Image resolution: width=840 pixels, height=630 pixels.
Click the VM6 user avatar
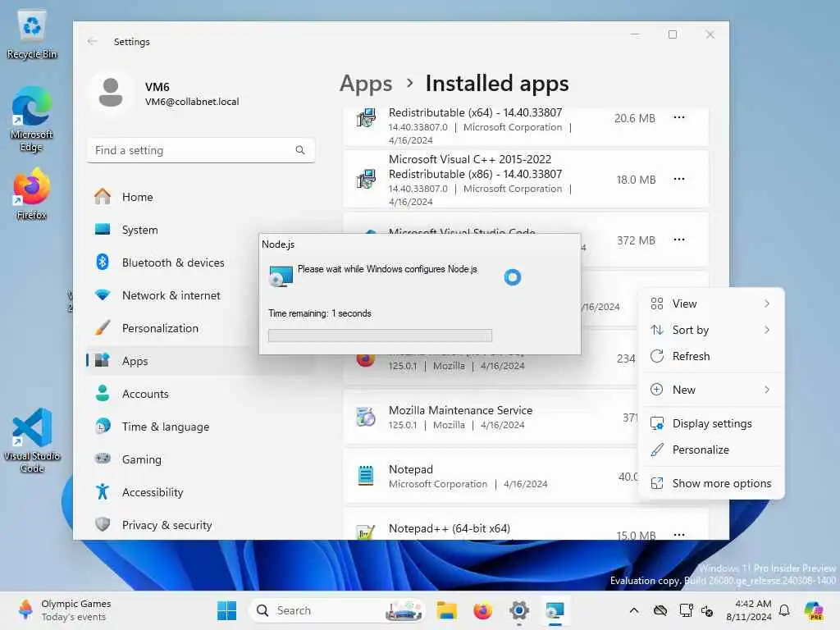[111, 93]
